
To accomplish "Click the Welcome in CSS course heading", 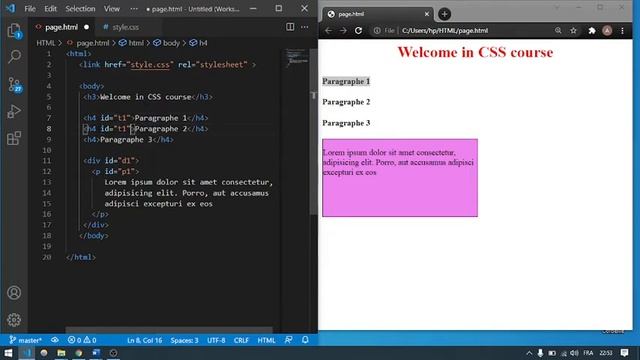I will pos(475,52).
